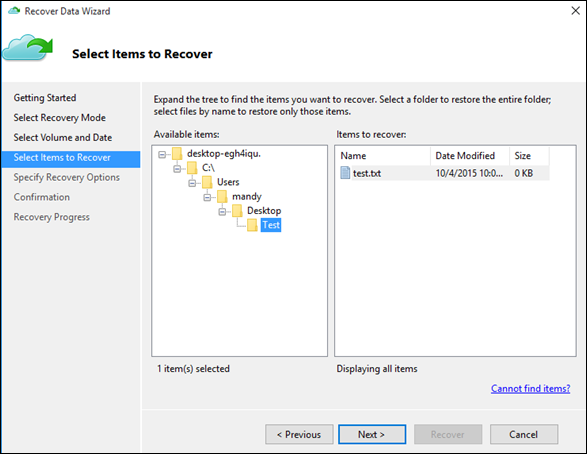This screenshot has width=587, height=454.
Task: Click the Test folder icon
Action: click(252, 225)
